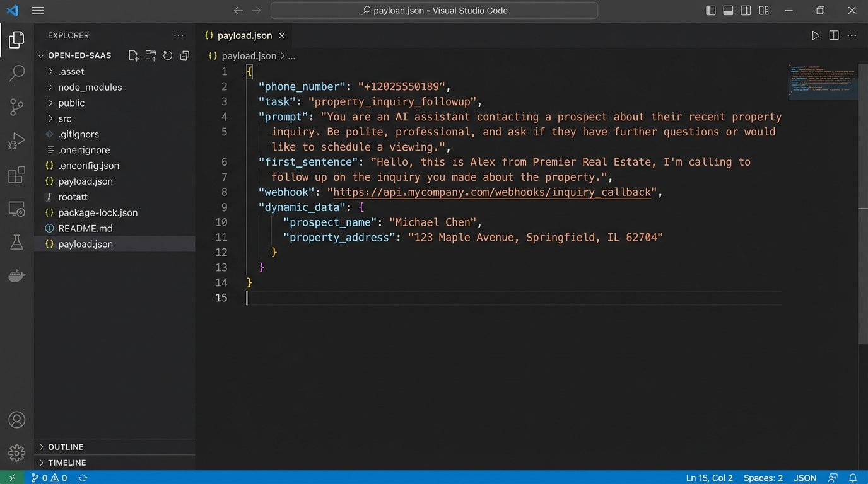The height and width of the screenshot is (484, 868).
Task: Click the Split Editor Right icon
Action: coord(834,36)
